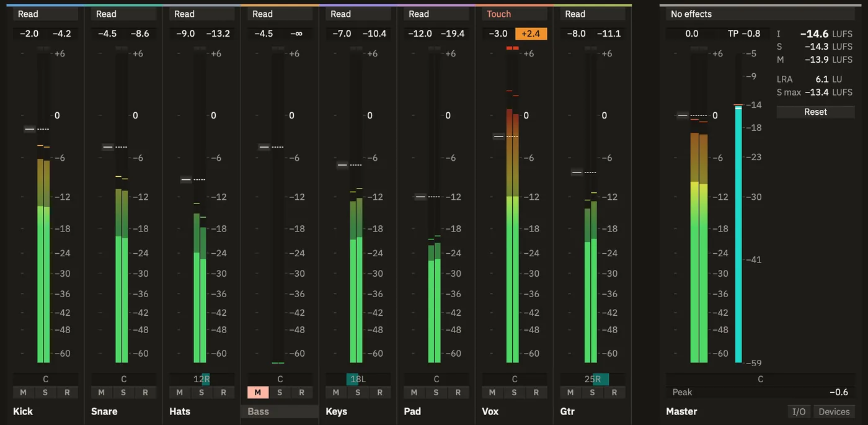The height and width of the screenshot is (425, 868).
Task: Click the Keys 18L pan control
Action: point(358,379)
